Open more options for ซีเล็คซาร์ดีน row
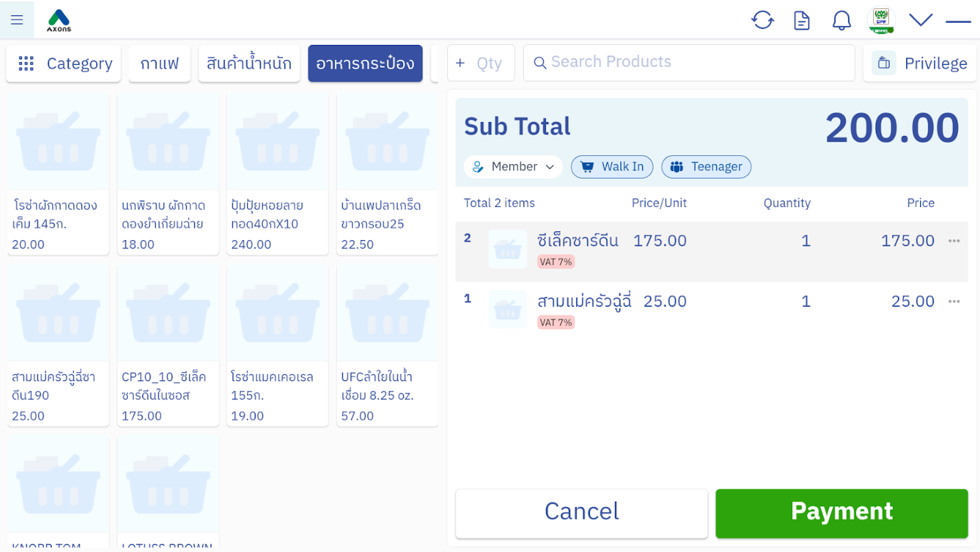980x552 pixels. (954, 241)
